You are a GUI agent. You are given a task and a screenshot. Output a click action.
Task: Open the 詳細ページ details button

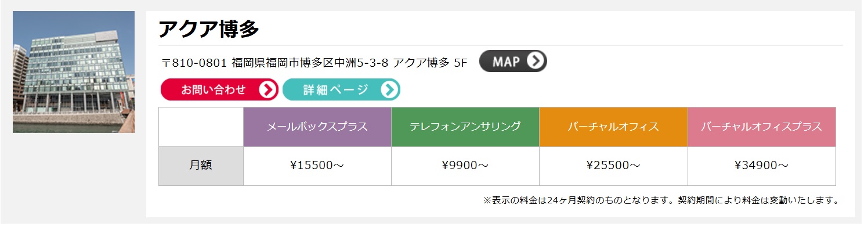tap(341, 89)
